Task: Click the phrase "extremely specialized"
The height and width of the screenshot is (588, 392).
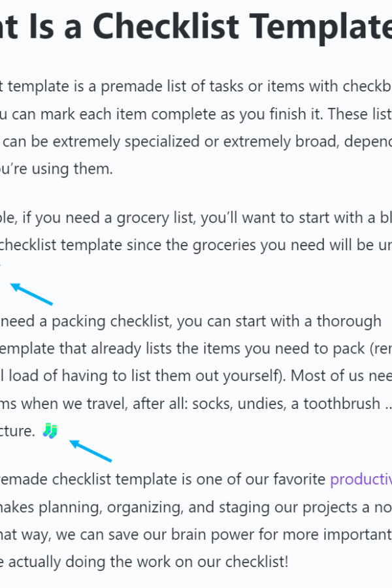Action: (x=126, y=142)
